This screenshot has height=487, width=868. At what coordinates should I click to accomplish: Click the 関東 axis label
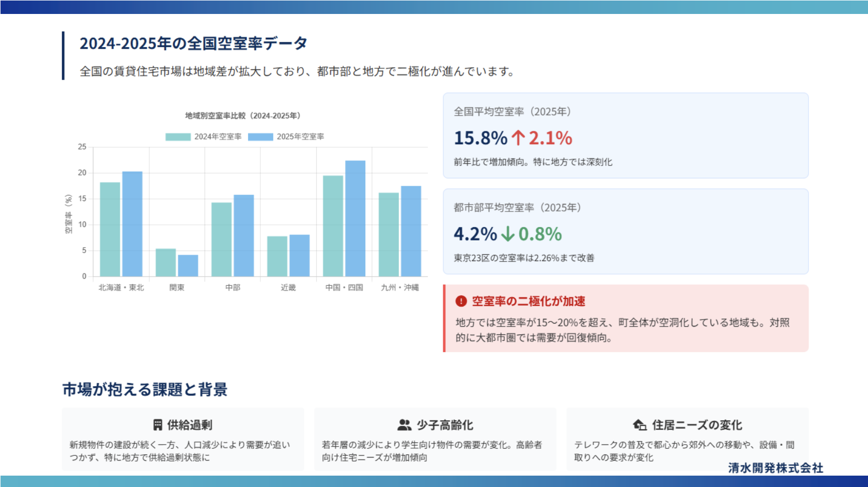177,287
